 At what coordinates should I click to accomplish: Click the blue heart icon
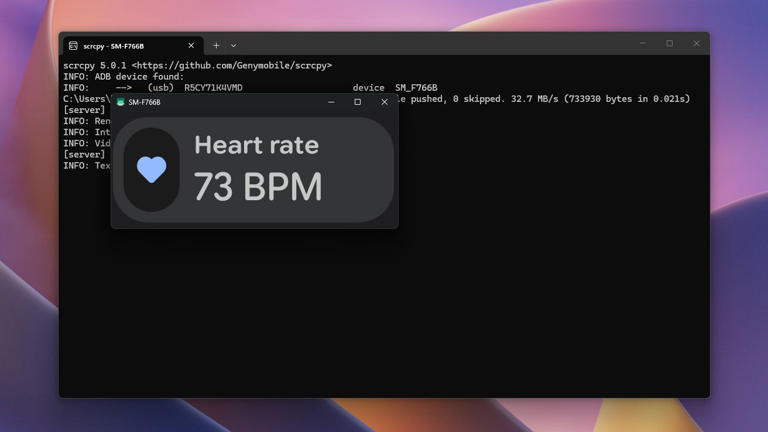point(151,169)
